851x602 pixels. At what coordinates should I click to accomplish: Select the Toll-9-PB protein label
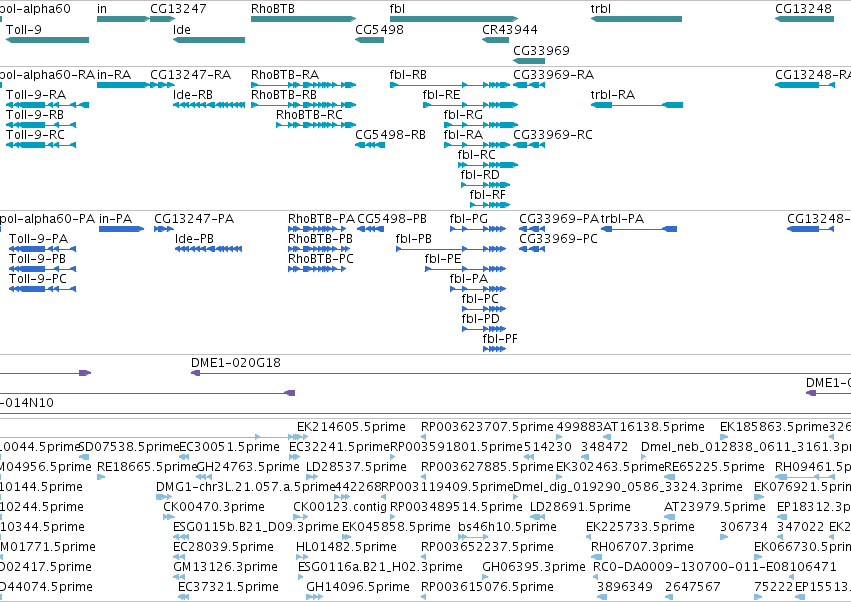coord(37,259)
